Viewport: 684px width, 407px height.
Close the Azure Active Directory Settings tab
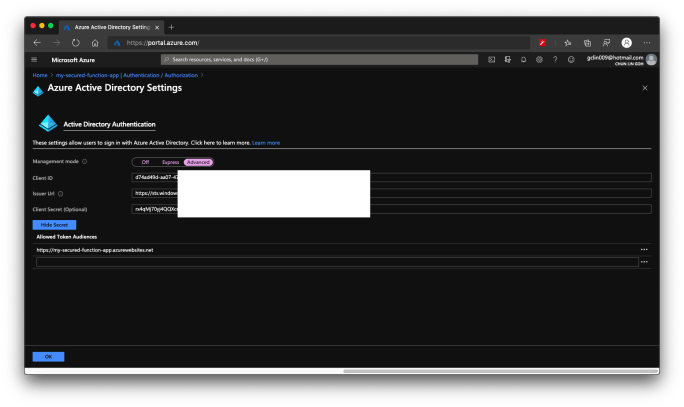[157, 27]
